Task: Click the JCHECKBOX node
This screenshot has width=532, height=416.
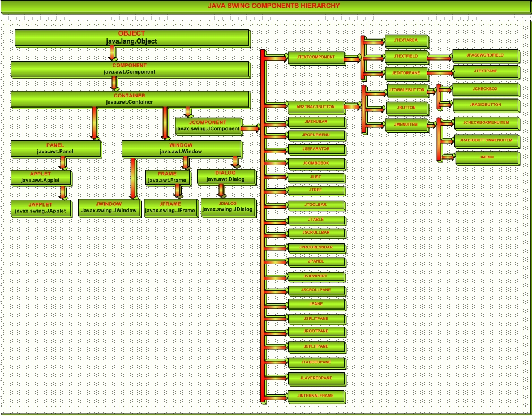Action: click(485, 89)
